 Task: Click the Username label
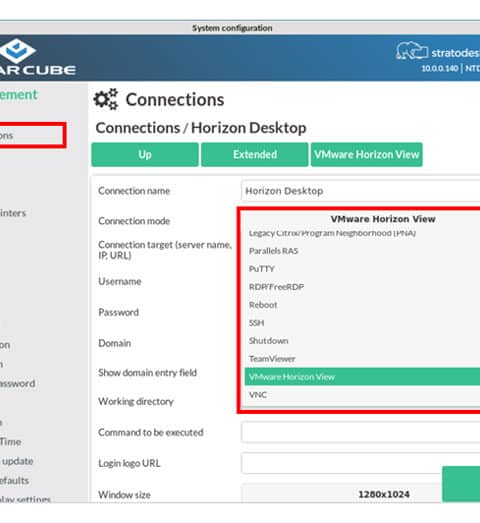[119, 281]
